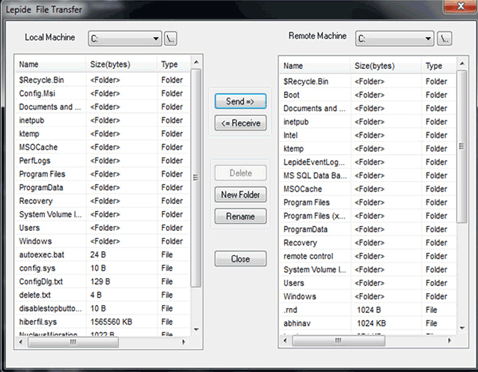Screen dimensions: 478x372
Task: Click the Rename button
Action: click(x=240, y=216)
